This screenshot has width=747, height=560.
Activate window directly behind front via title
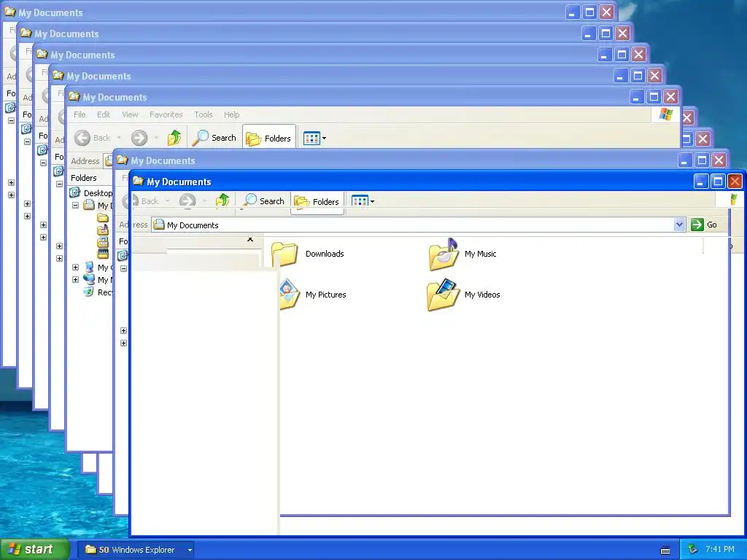[x=163, y=160]
